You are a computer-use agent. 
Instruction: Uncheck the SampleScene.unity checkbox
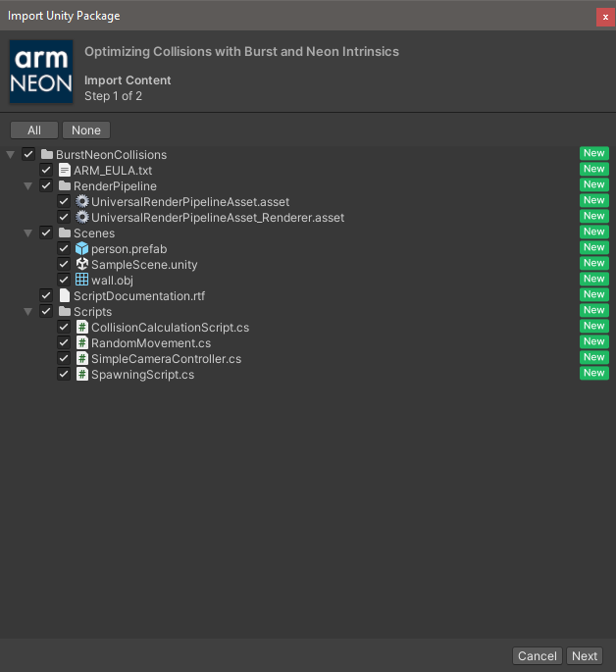click(x=64, y=264)
